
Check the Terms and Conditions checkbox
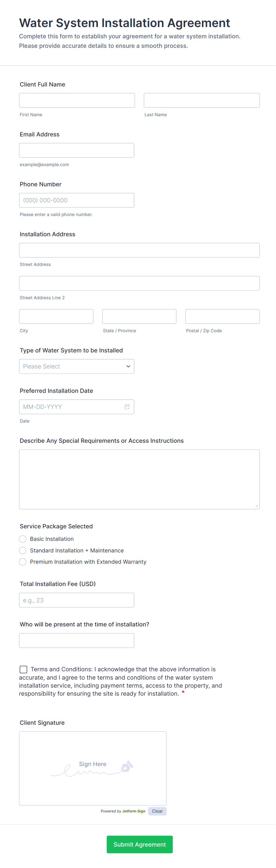(x=23, y=669)
